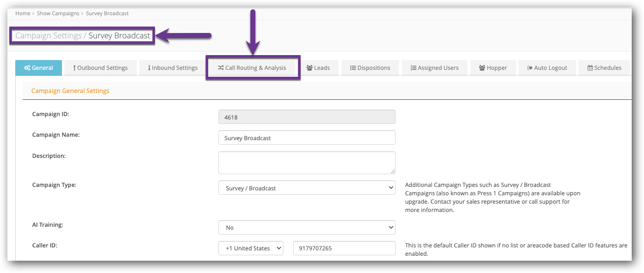This screenshot has width=644, height=273.
Task: Click list icon on Assigned Users tab
Action: [x=413, y=68]
